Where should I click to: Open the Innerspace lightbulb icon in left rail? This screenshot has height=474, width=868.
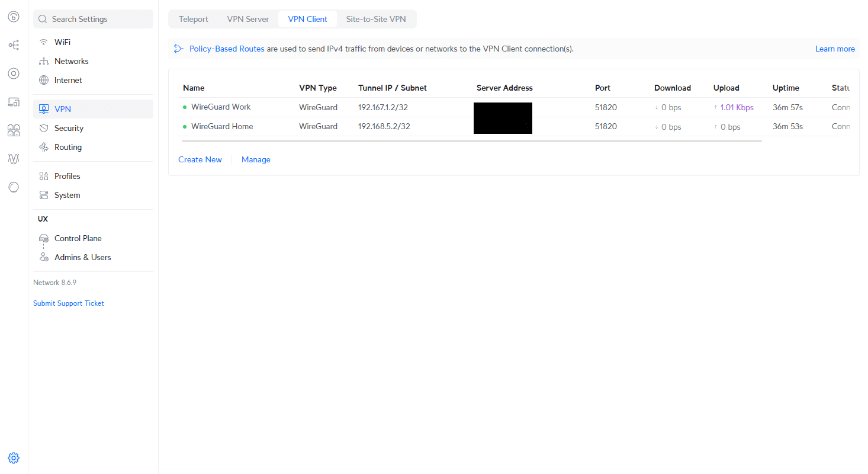(x=14, y=187)
